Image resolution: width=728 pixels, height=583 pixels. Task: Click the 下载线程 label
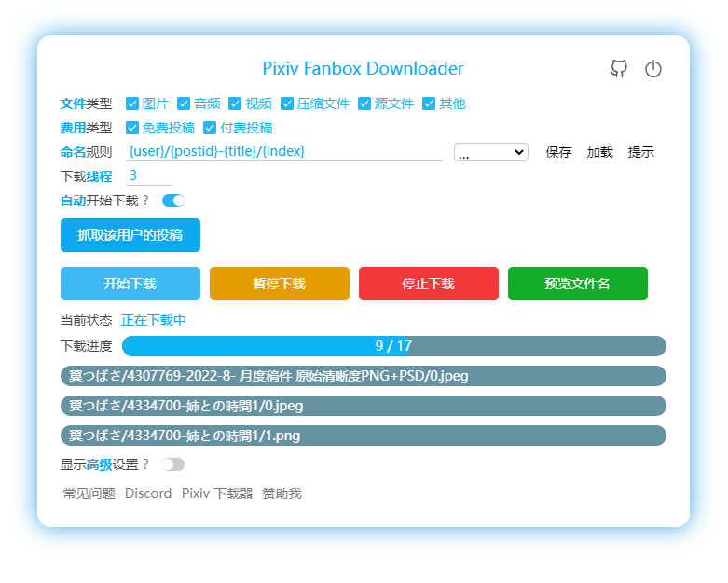pyautogui.click(x=87, y=176)
